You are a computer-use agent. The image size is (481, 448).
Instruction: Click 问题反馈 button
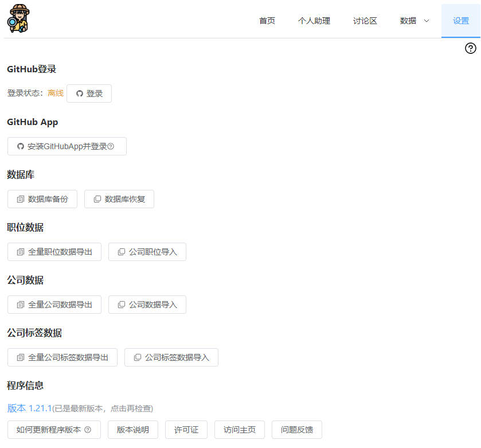coord(297,430)
